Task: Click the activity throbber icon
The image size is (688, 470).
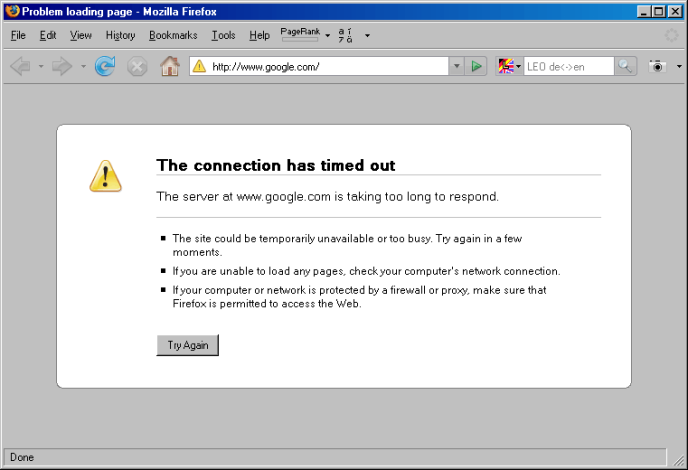Action: coord(671,36)
